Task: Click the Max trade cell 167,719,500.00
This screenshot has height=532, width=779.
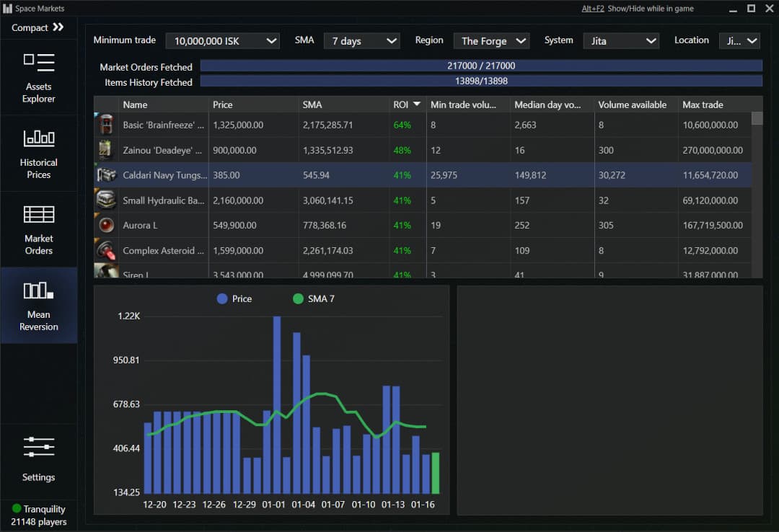Action: point(713,226)
